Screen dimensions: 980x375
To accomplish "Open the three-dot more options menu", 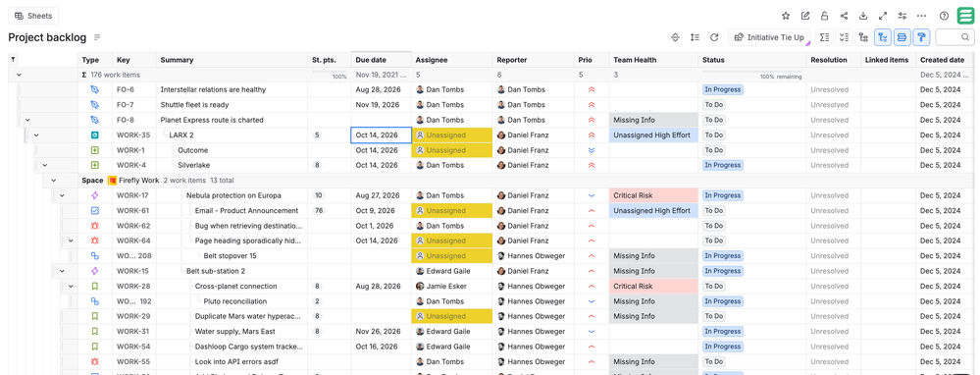I will [x=921, y=17].
